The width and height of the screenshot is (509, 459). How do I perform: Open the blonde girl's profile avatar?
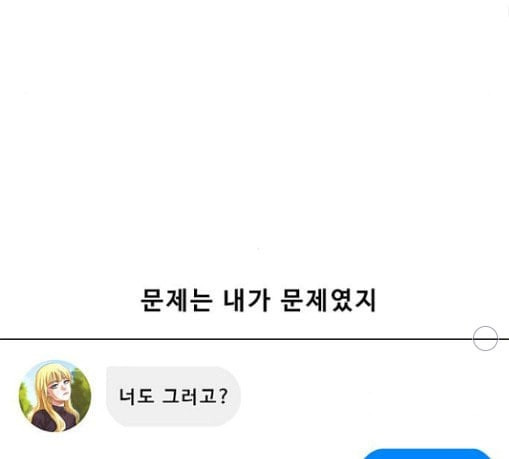tap(55, 396)
